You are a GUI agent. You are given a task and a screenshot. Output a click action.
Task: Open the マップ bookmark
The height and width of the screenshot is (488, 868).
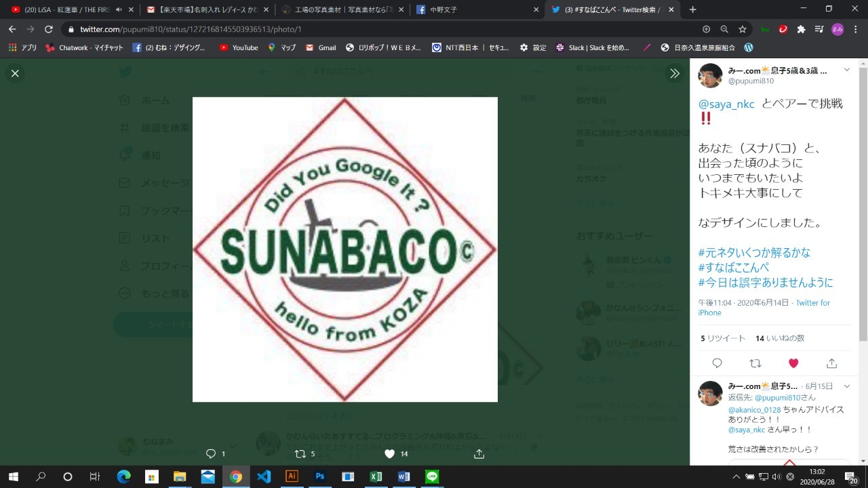tap(282, 47)
